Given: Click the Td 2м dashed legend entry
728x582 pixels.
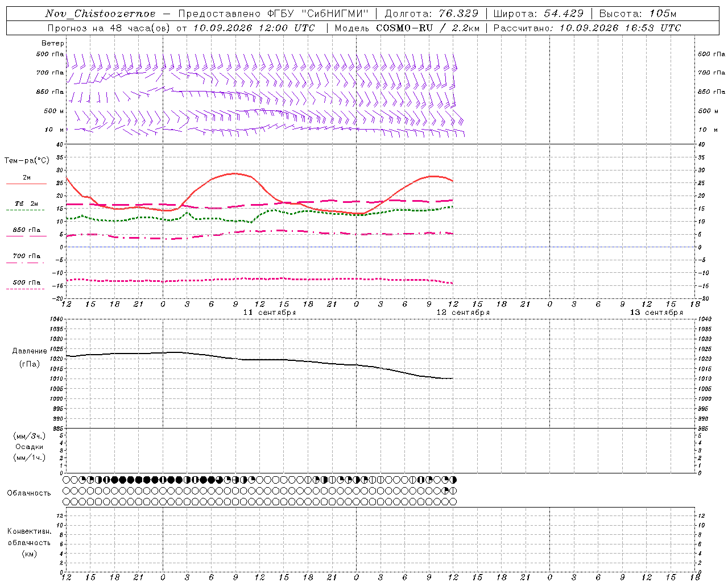Looking at the screenshot, I should [x=26, y=206].
